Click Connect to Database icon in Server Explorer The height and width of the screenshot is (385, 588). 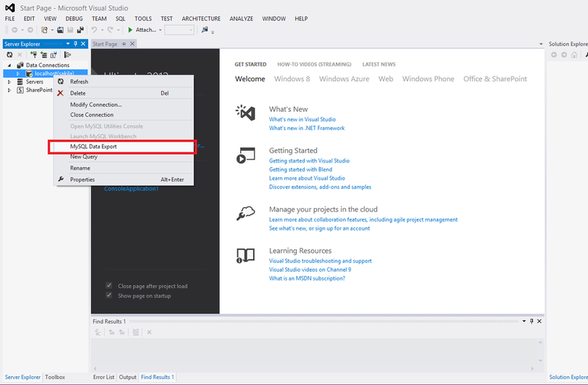[33, 54]
